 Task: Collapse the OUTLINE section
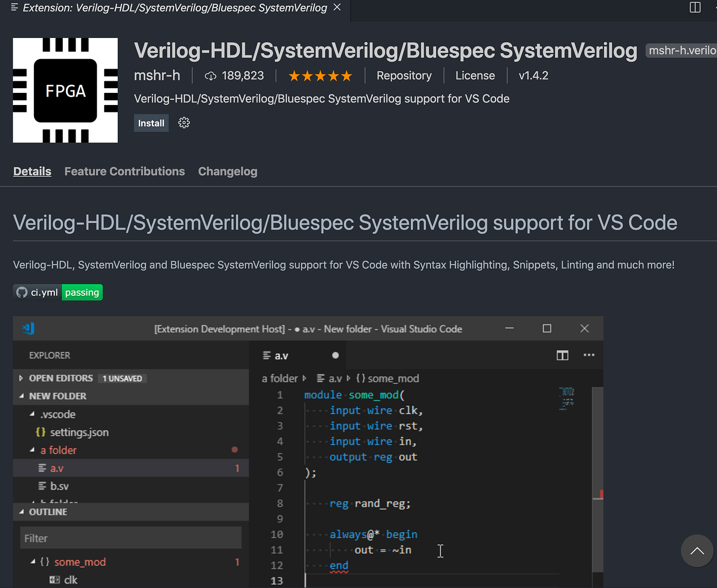[21, 511]
